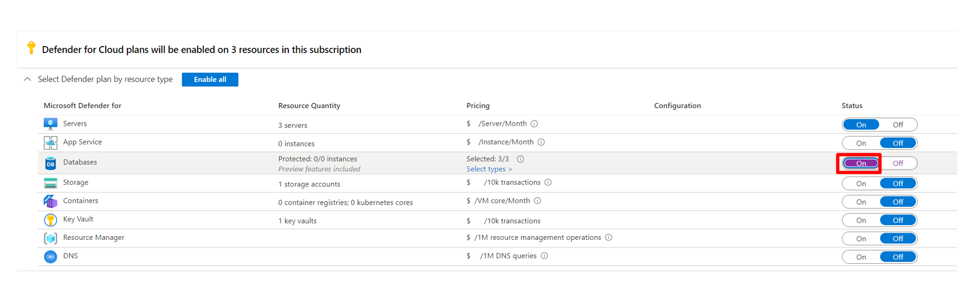
Task: Click the Servers plan icon
Action: [50, 124]
